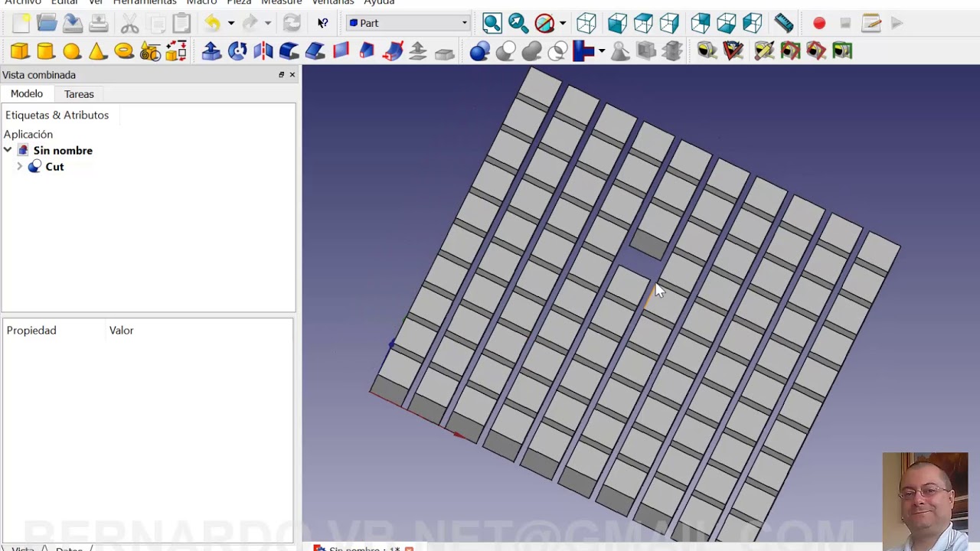Select the Mirror tool

263,51
